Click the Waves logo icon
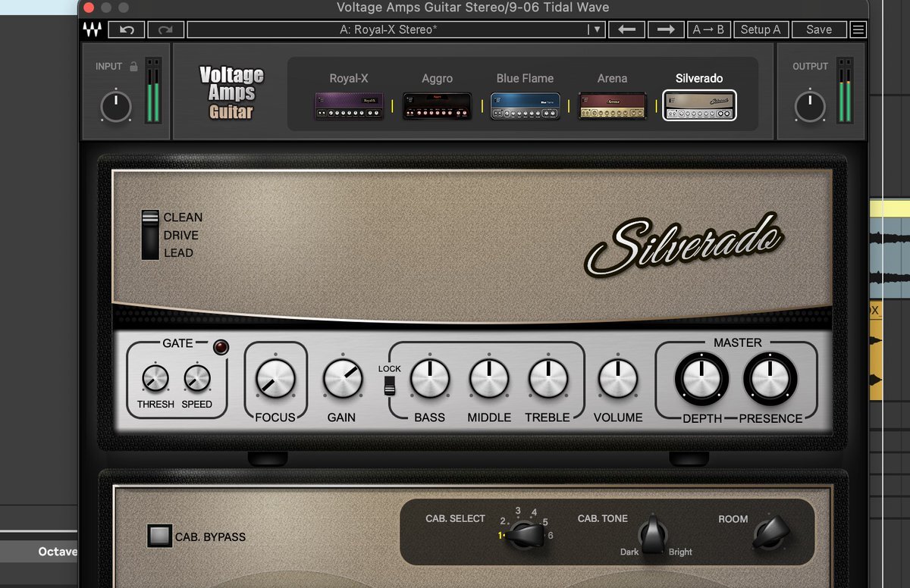 click(93, 30)
